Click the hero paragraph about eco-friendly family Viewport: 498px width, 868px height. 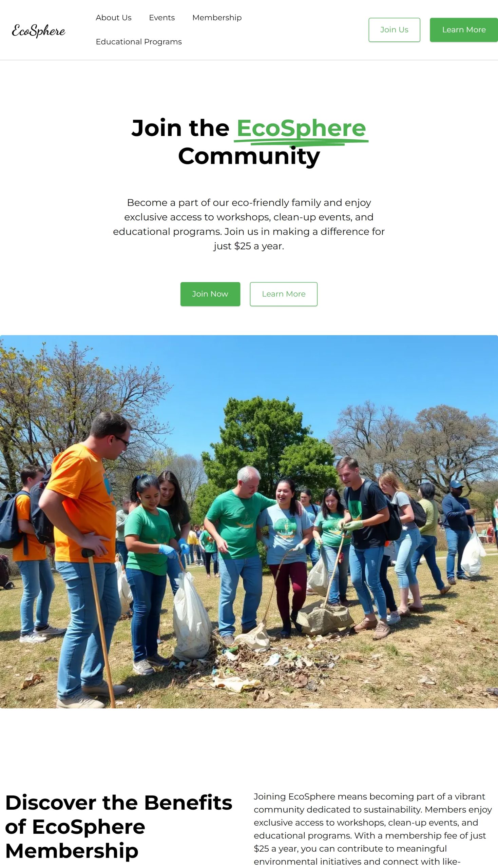click(x=249, y=224)
